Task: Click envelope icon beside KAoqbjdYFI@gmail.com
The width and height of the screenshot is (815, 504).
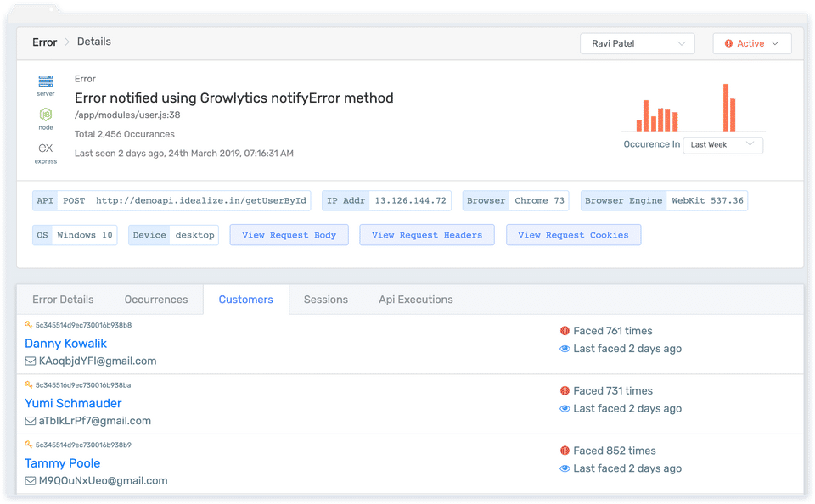Action: [31, 361]
